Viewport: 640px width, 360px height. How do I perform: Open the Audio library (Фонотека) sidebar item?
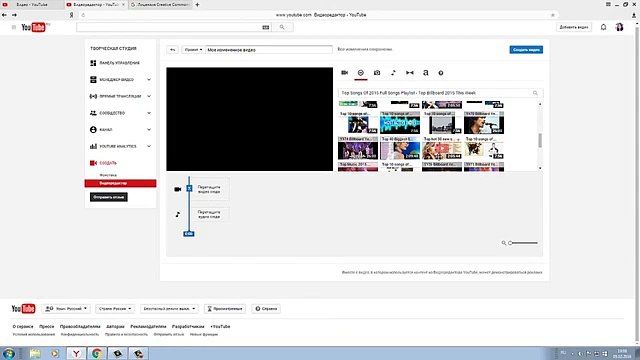click(108, 175)
